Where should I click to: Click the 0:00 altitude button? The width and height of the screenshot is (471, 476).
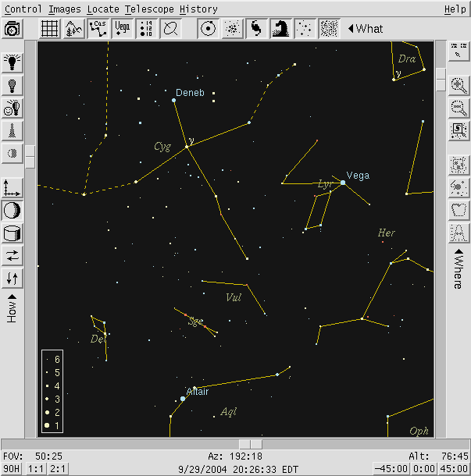click(x=423, y=469)
